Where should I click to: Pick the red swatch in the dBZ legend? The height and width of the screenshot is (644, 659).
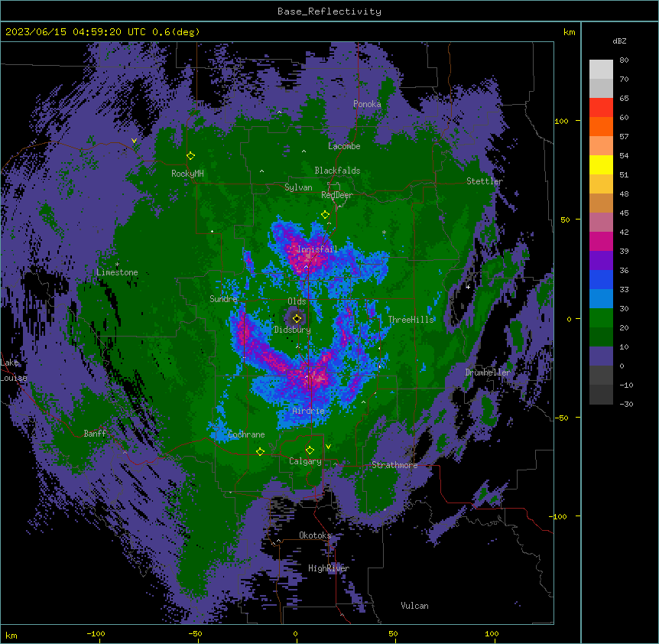[x=601, y=108]
